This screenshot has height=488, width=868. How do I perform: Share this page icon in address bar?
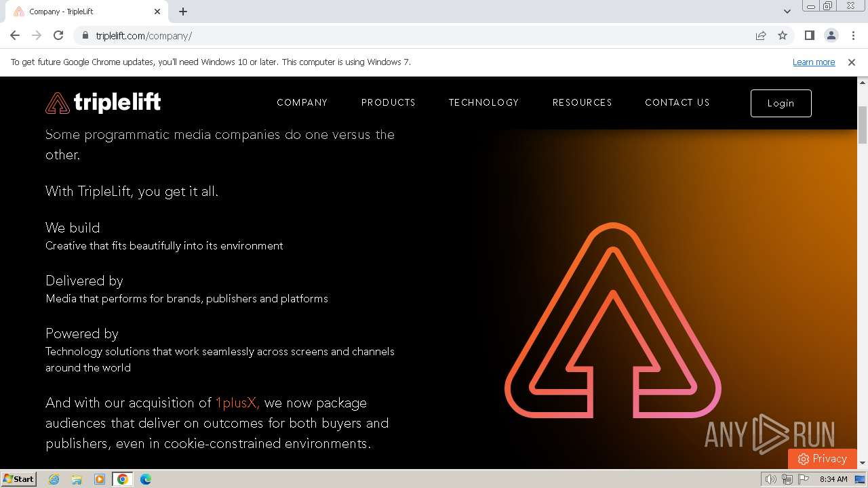761,36
